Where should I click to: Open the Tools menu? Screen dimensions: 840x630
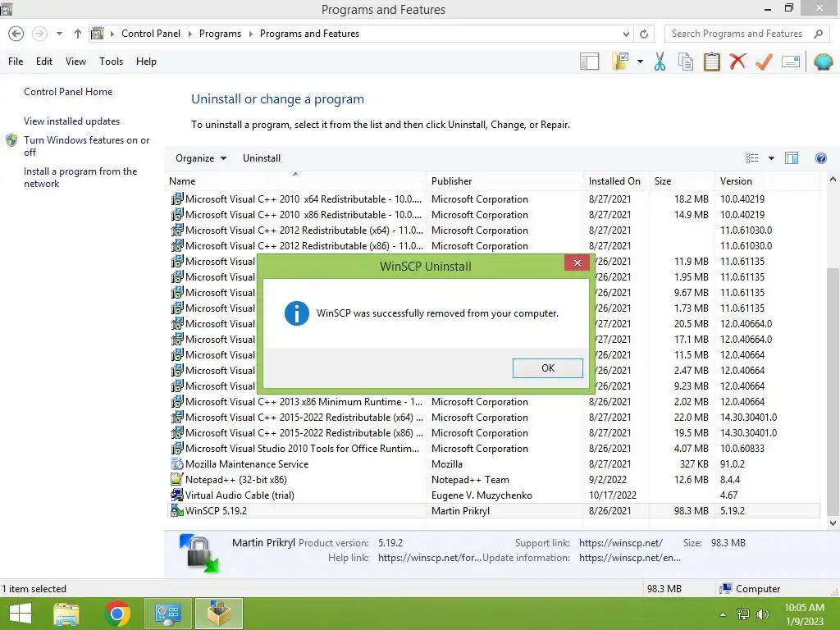click(x=111, y=61)
